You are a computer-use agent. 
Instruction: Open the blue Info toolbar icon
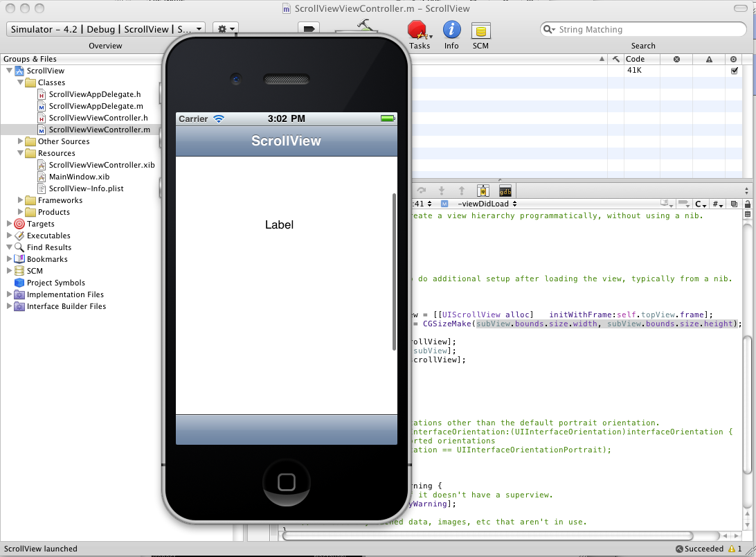(x=452, y=30)
